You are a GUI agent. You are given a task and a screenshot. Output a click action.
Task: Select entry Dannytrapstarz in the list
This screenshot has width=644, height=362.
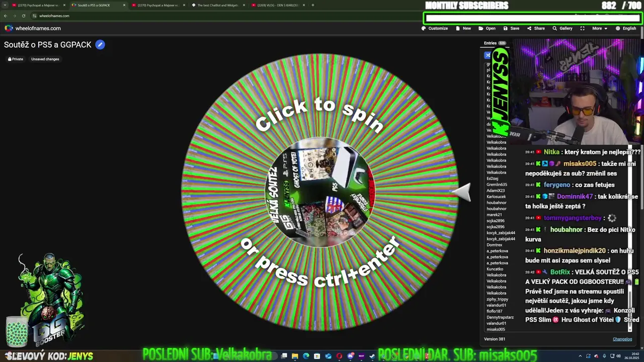click(500, 317)
